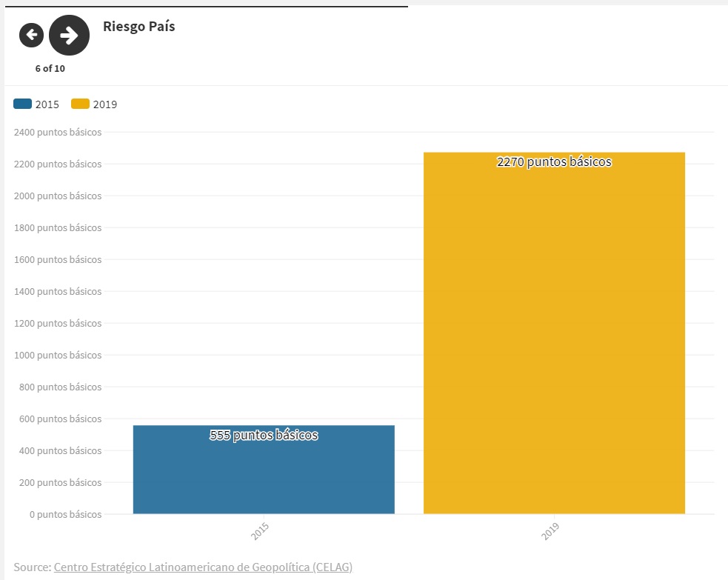Click the "555 puntos básicos" data label
Screen dimensions: 728x580
click(x=264, y=436)
